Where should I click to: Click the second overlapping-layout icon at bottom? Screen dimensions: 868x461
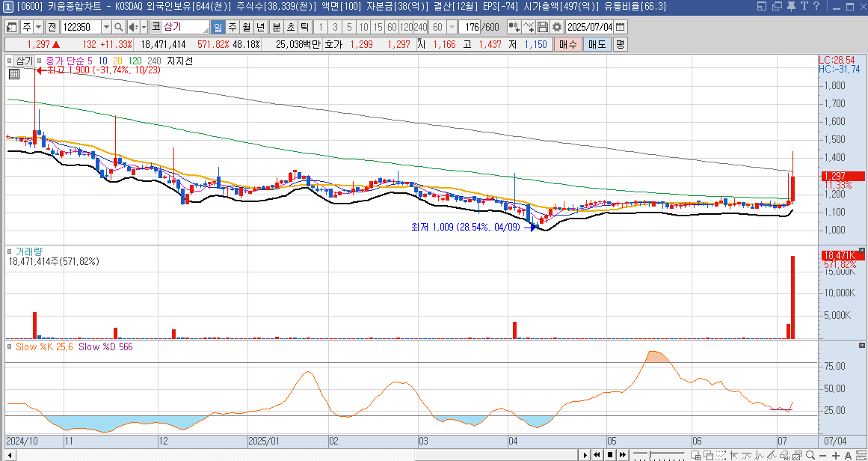tap(709, 455)
